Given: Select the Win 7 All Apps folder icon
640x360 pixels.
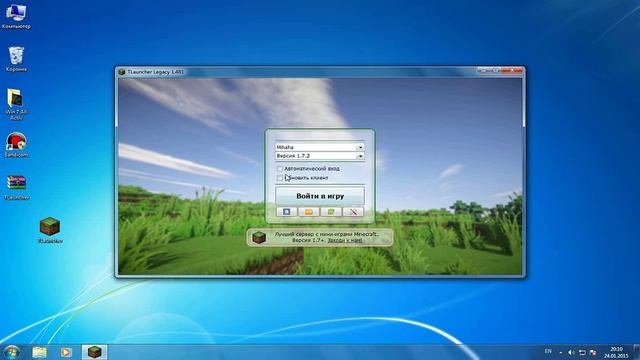Looking at the screenshot, I should tap(16, 104).
